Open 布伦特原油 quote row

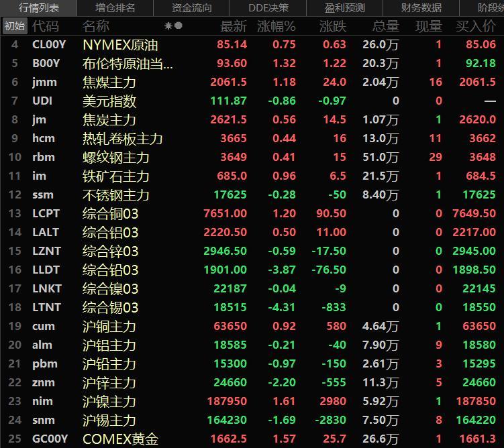coord(128,64)
